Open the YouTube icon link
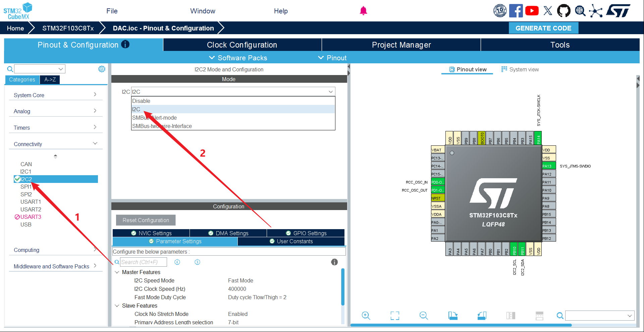Screen dimensions: 644x332 [532, 11]
